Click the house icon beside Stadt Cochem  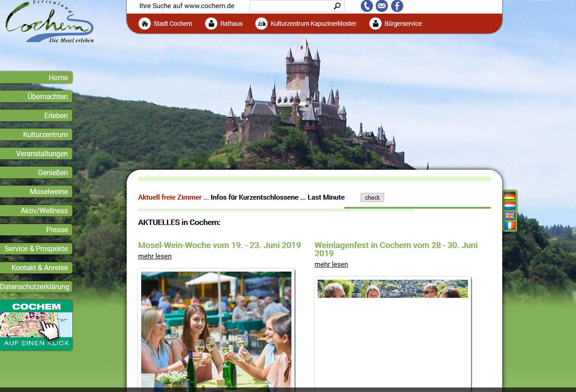pos(144,24)
